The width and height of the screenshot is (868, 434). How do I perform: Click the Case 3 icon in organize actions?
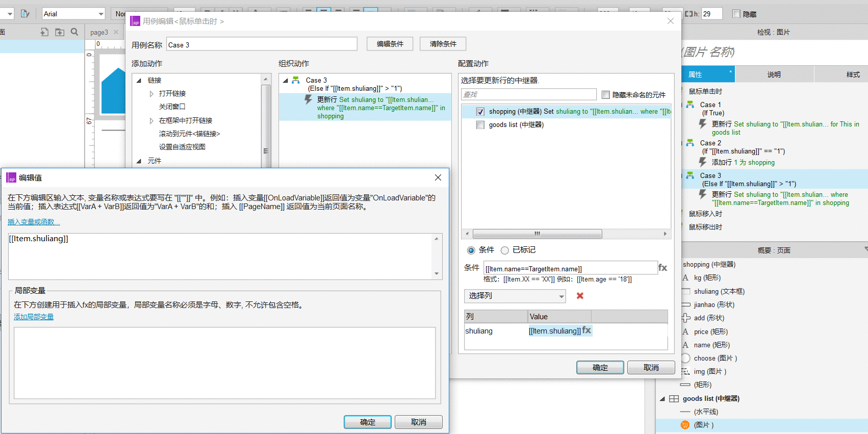click(x=296, y=80)
